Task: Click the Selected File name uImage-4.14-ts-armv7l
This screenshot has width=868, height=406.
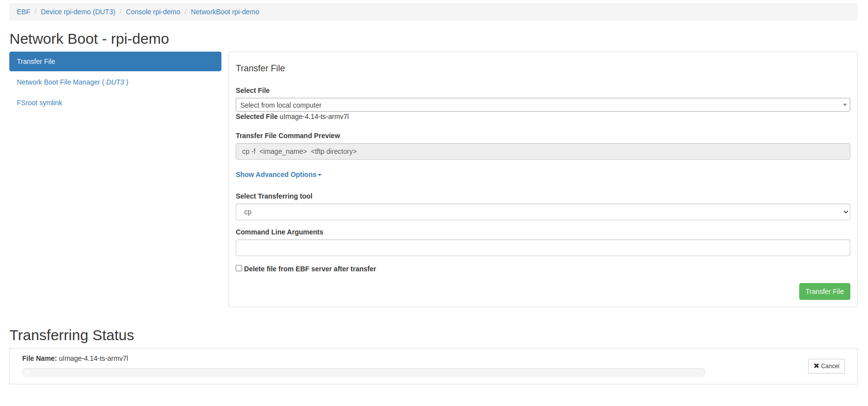Action: coord(314,116)
